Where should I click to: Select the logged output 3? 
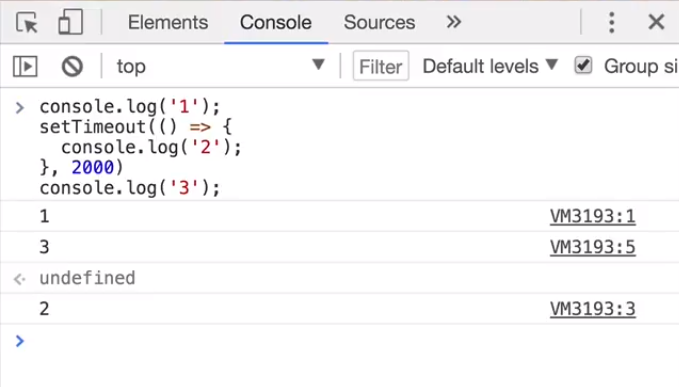[x=44, y=247]
